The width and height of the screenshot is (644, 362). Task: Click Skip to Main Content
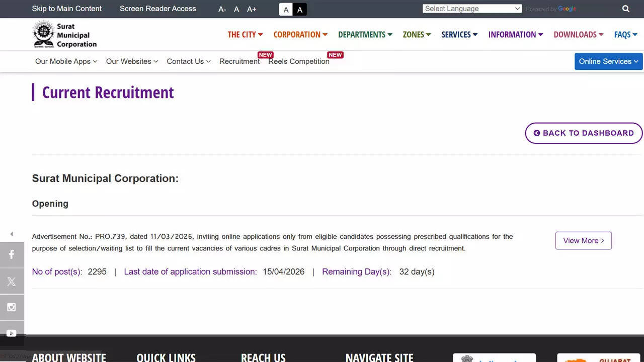66,9
